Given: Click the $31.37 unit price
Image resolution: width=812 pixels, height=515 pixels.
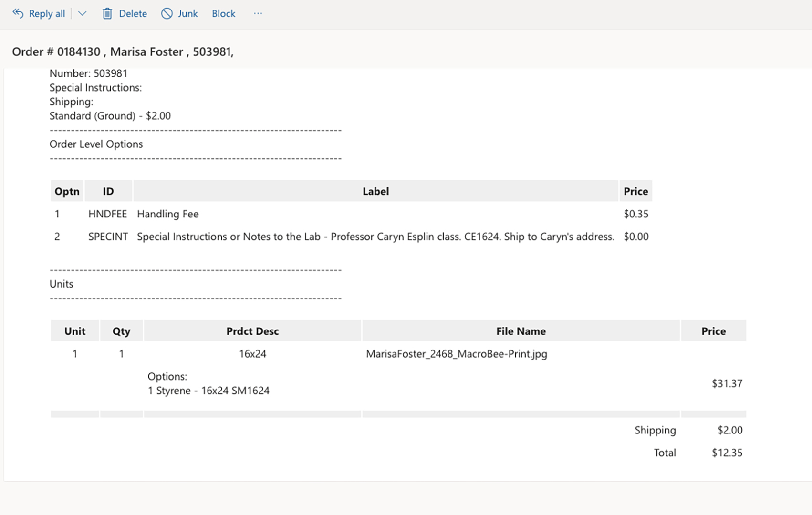Looking at the screenshot, I should point(727,383).
